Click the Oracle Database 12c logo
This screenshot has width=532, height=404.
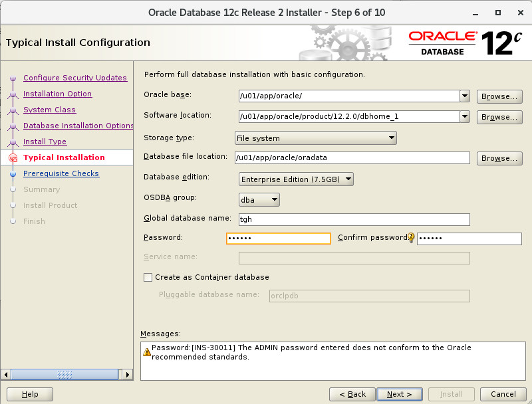[465, 43]
